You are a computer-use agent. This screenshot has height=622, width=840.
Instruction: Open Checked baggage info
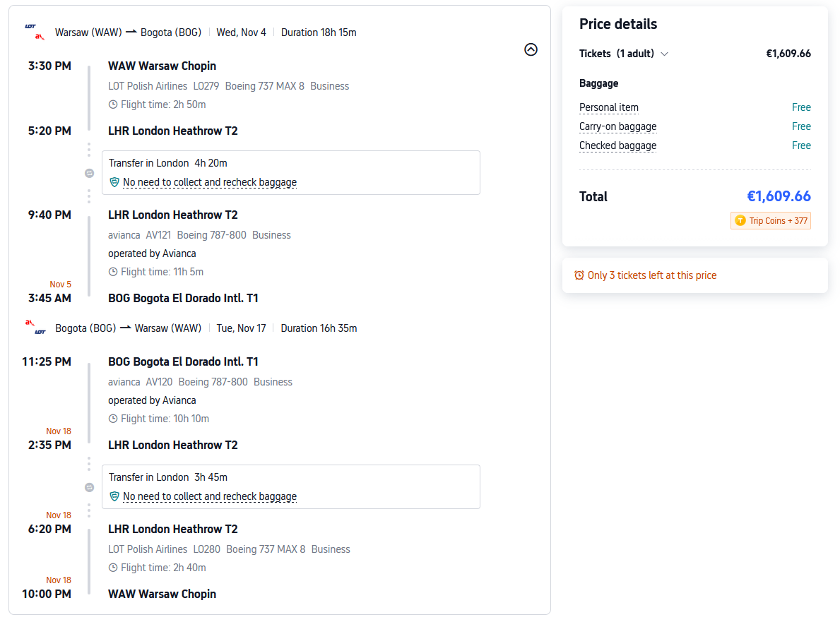(x=617, y=146)
